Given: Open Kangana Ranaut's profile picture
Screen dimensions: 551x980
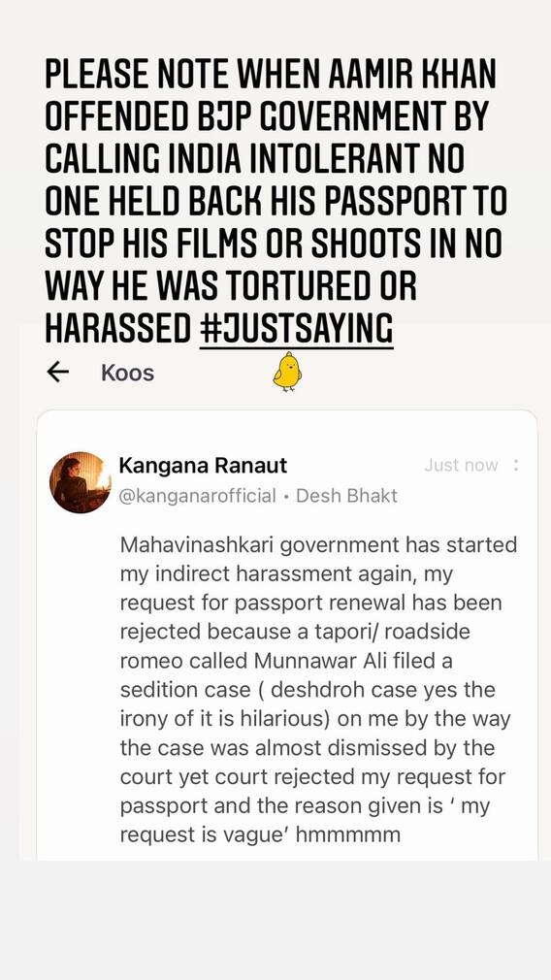Looking at the screenshot, I should [80, 482].
